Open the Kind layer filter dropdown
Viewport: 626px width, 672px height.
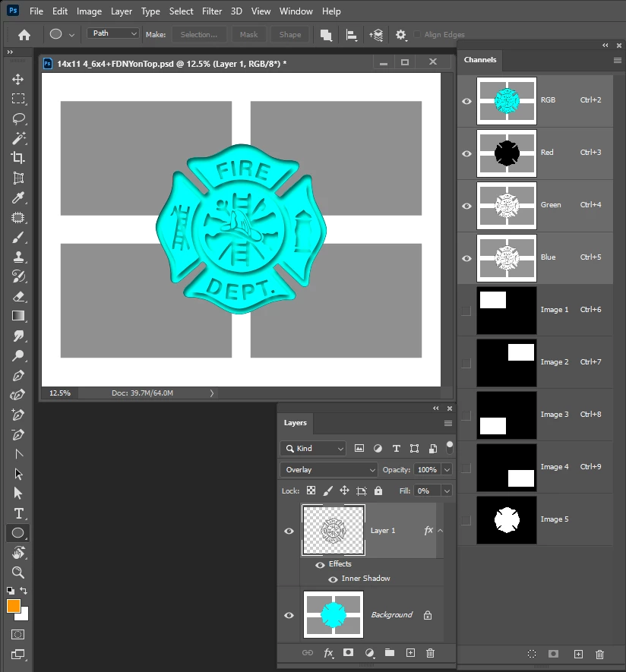coord(313,448)
